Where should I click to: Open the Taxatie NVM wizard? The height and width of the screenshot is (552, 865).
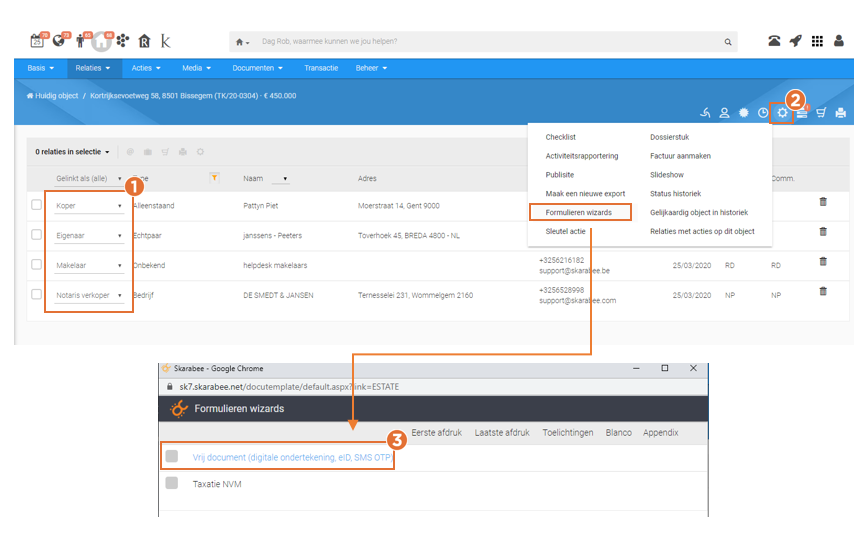217,484
